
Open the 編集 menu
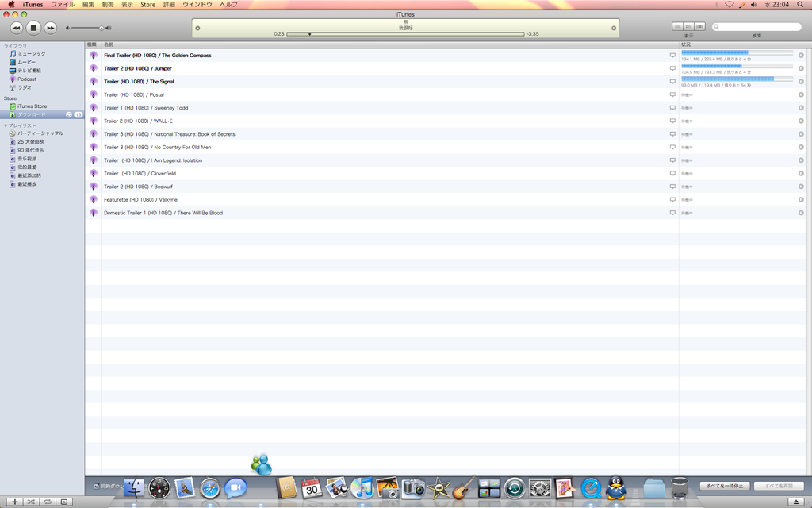coord(89,4)
